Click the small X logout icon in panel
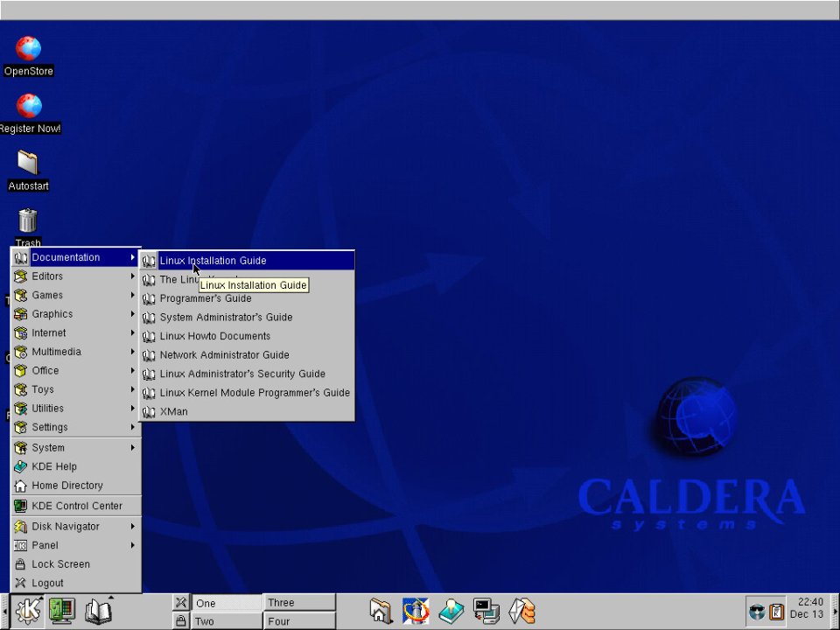840x630 pixels. [x=180, y=602]
